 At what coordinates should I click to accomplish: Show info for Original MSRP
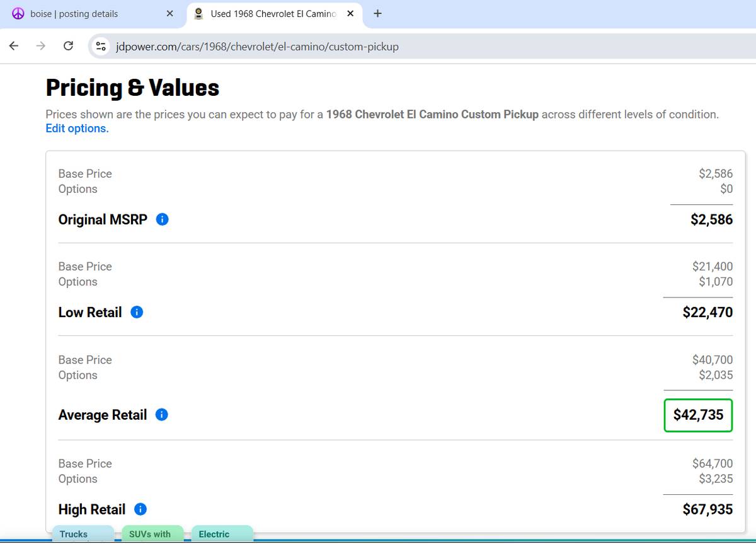(x=162, y=219)
